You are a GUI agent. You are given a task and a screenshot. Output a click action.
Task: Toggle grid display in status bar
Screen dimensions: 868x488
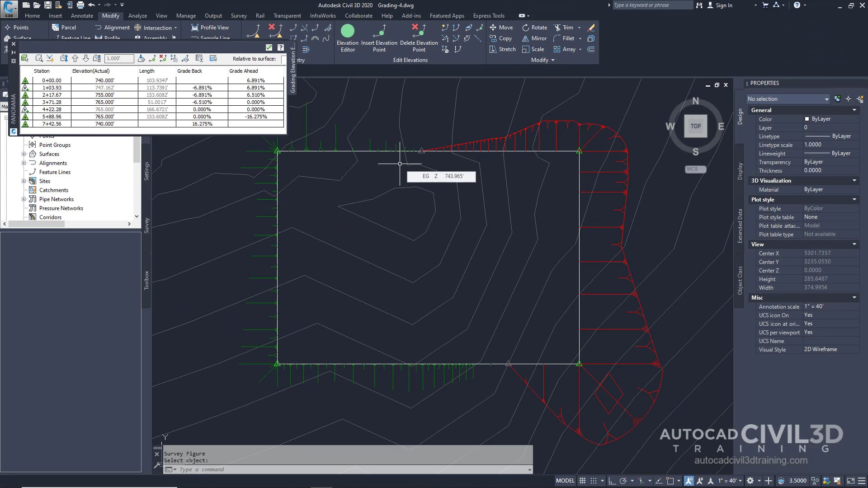click(582, 481)
